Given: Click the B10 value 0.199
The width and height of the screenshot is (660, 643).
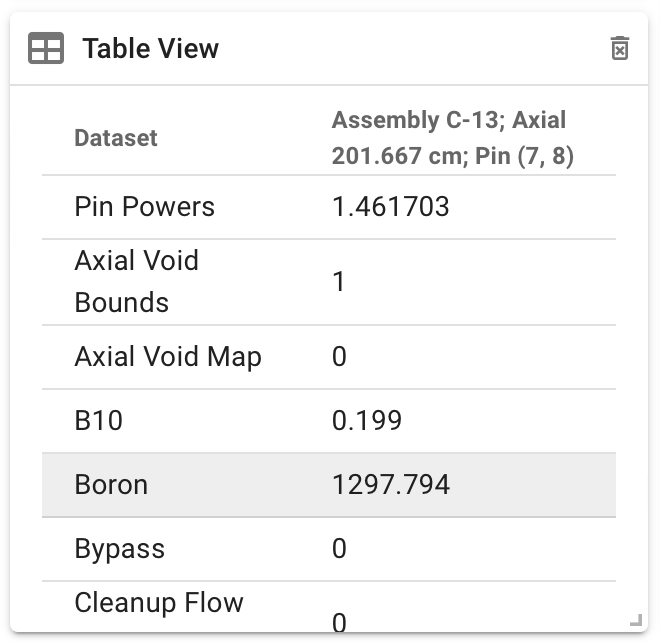Looking at the screenshot, I should 367,420.
